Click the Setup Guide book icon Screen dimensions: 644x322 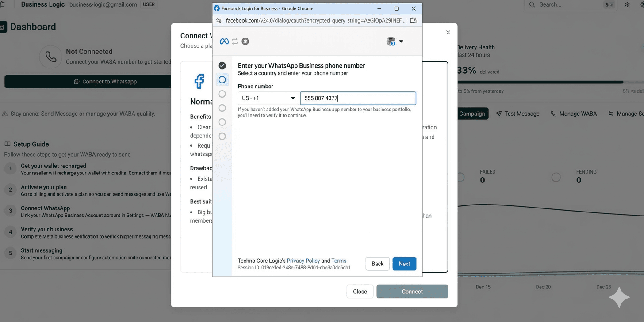click(x=8, y=144)
